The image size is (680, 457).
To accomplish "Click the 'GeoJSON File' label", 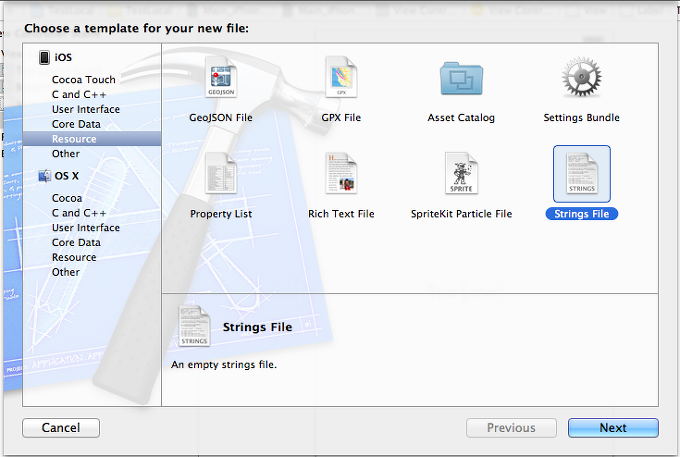I will 221,118.
